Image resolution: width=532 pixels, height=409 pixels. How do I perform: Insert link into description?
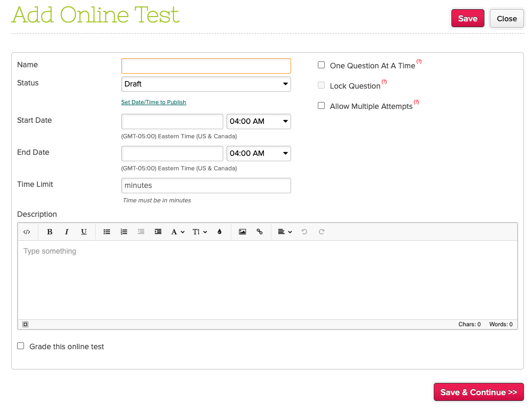[260, 232]
